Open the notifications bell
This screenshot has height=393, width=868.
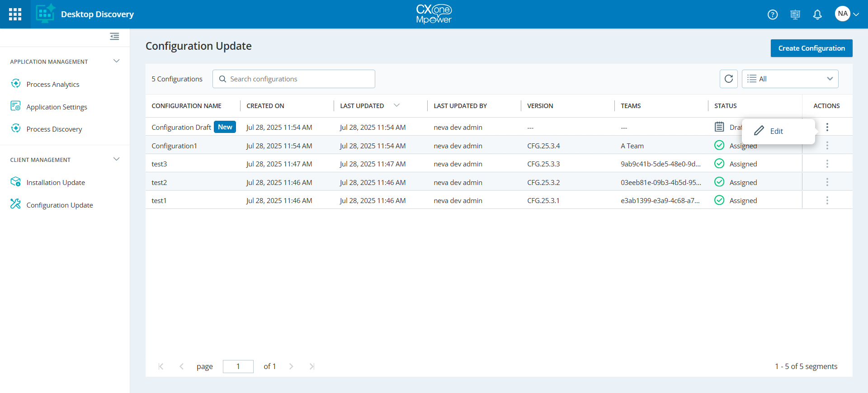pyautogui.click(x=817, y=14)
